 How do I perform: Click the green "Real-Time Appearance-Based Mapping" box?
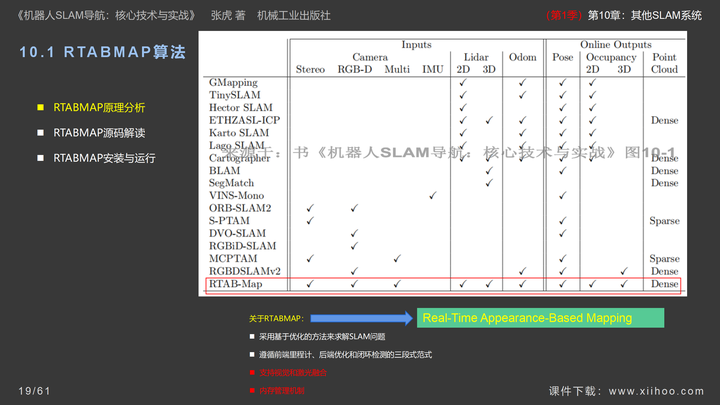pos(540,318)
